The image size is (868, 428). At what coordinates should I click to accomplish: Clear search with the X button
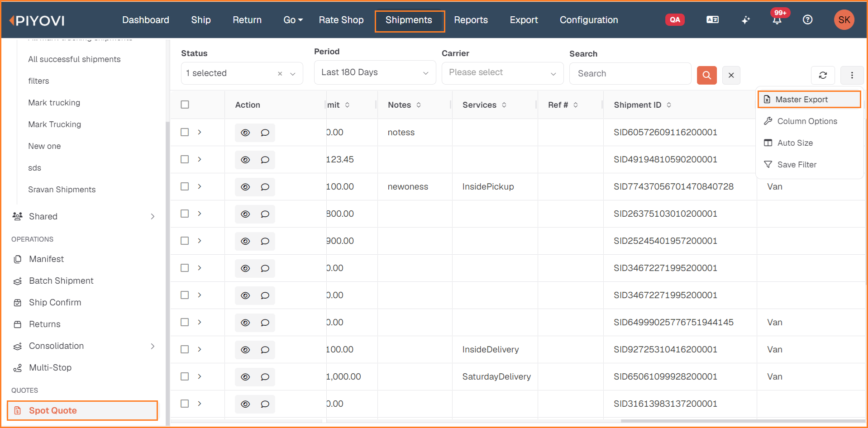click(731, 75)
